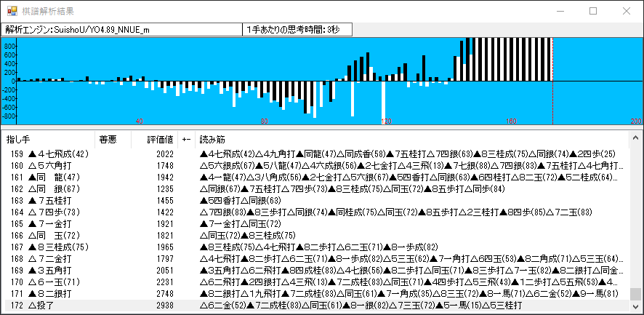Click the graph at move 160 label

[511, 121]
